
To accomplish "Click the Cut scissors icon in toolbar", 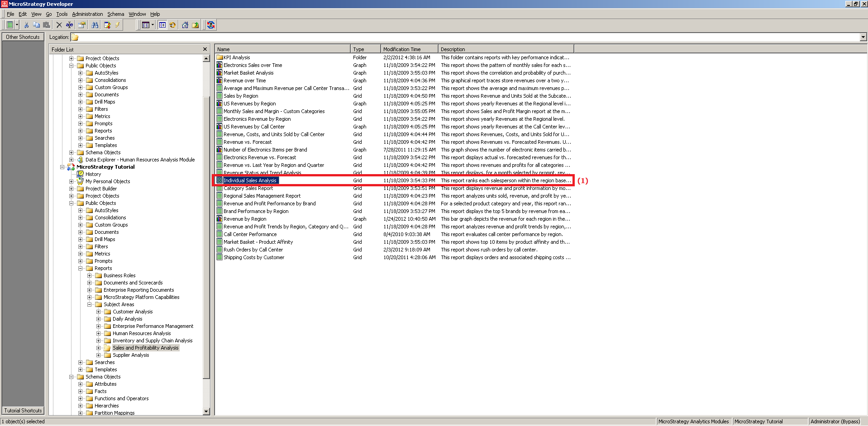I will 26,25.
